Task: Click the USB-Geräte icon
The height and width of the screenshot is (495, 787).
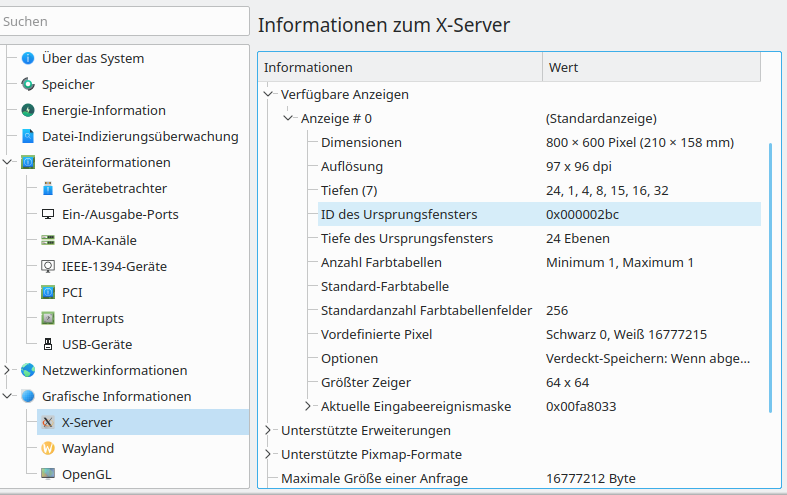Action: coord(48,344)
